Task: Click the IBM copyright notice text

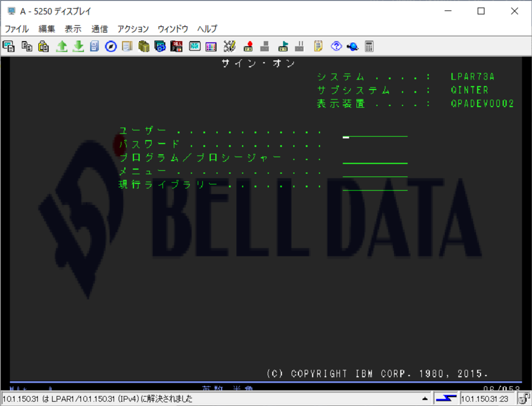Action: (377, 374)
